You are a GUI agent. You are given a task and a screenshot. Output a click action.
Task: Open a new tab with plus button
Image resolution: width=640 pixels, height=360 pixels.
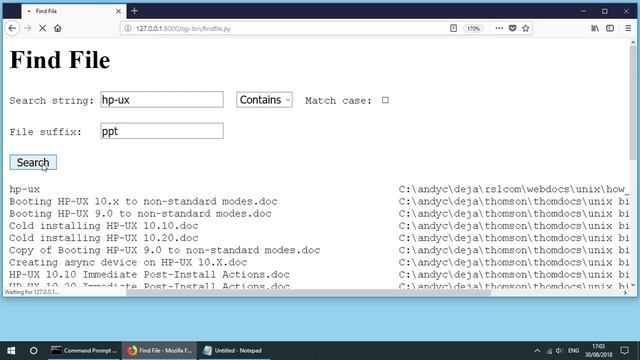[134, 11]
